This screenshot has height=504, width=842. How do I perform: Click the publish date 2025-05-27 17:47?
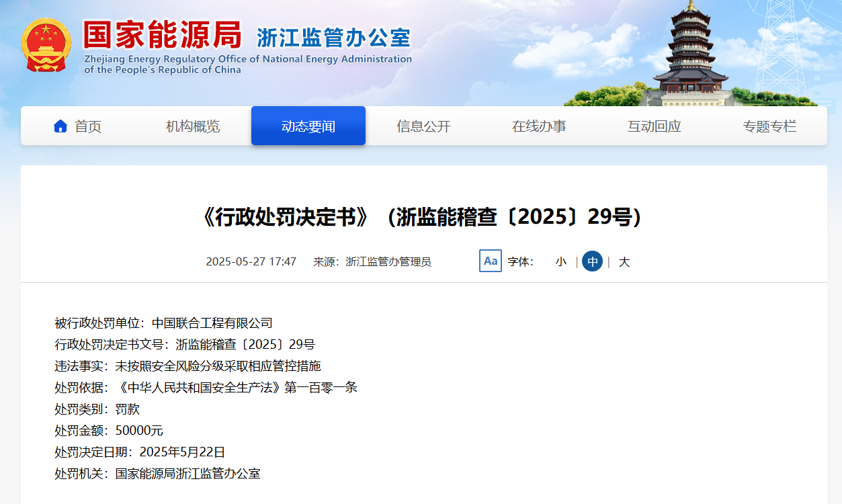click(251, 261)
